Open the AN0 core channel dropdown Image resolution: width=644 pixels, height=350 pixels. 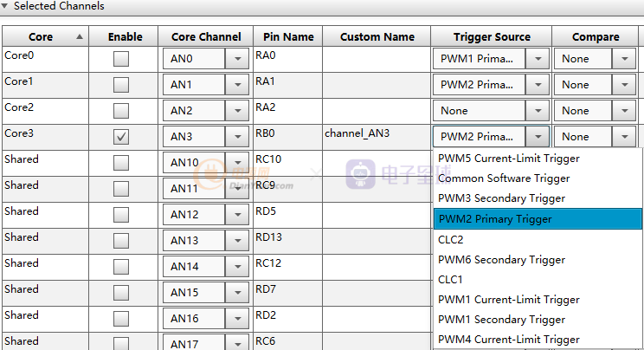(x=236, y=59)
